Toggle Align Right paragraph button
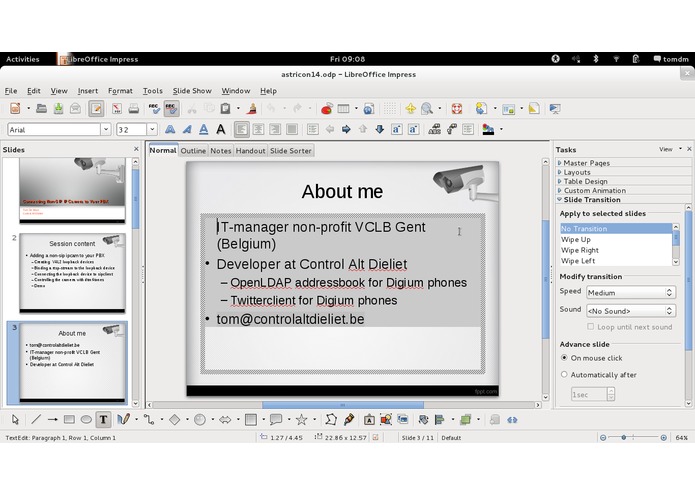The image size is (695, 494). (x=275, y=129)
